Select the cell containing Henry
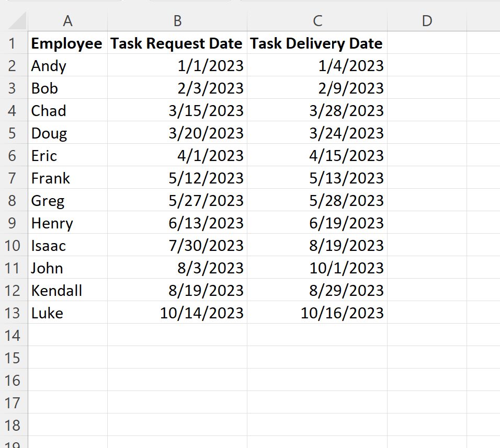Image resolution: width=500 pixels, height=448 pixels. pyautogui.click(x=67, y=223)
